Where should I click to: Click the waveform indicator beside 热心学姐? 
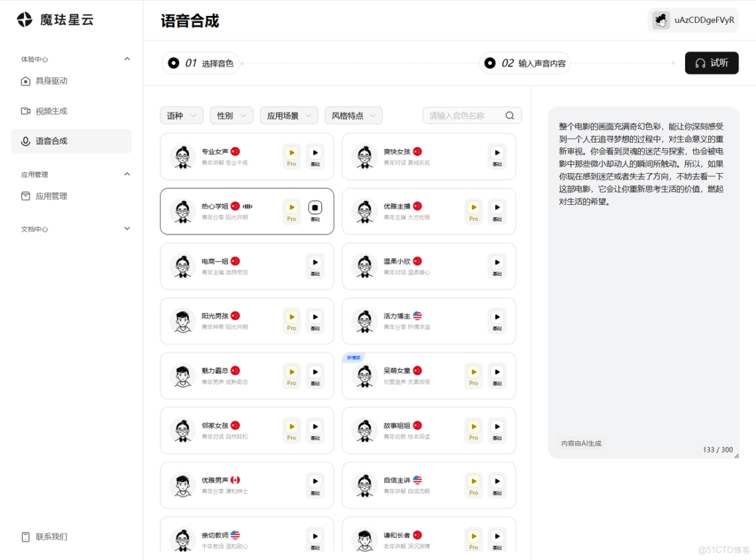[x=246, y=206]
